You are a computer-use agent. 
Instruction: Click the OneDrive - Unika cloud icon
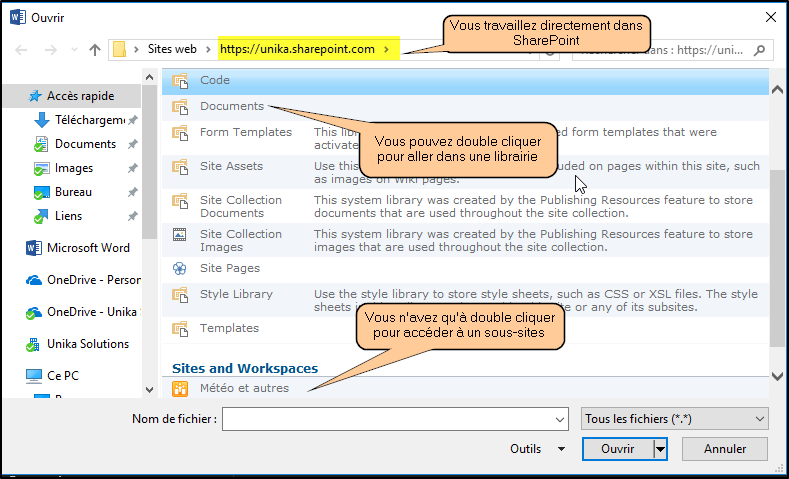click(34, 312)
